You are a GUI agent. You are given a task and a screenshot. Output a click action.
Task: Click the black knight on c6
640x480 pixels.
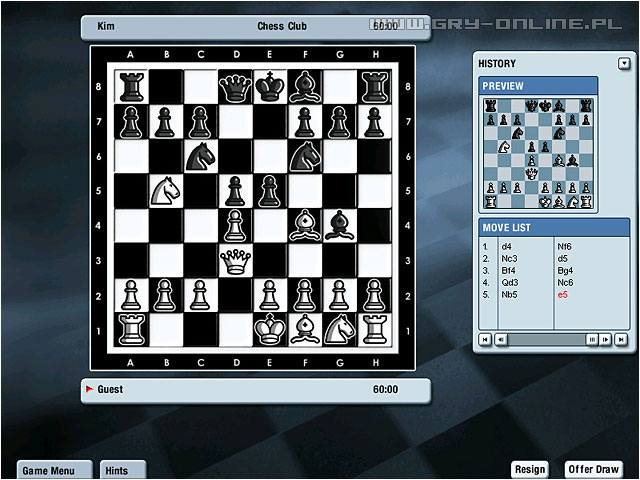(x=200, y=155)
